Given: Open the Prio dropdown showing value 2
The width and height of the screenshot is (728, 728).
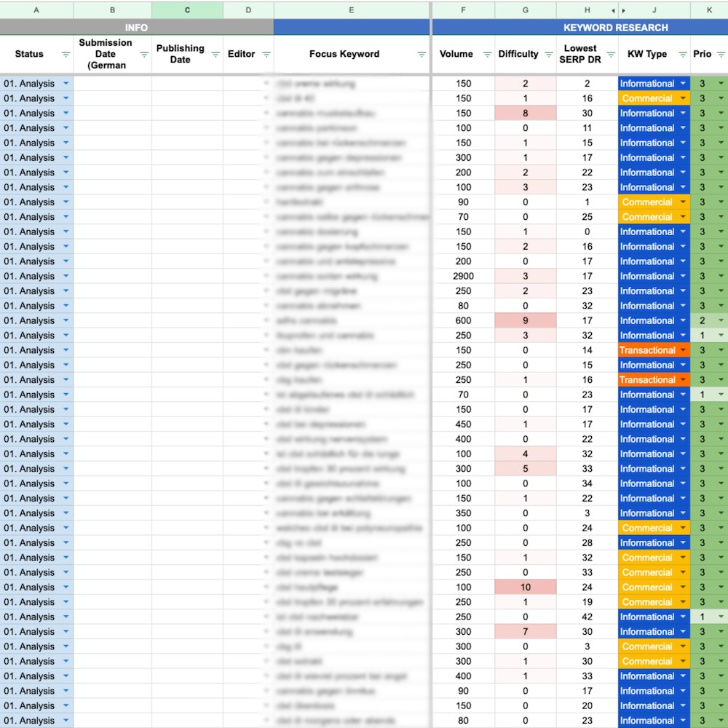Looking at the screenshot, I should 721,320.
